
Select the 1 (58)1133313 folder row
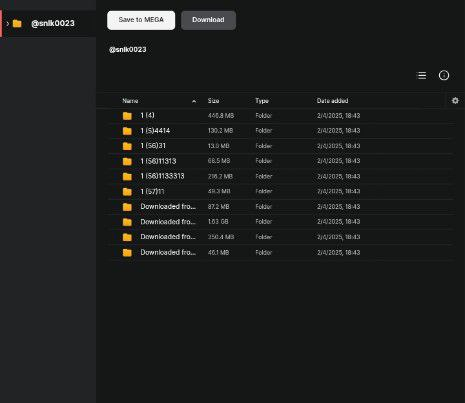[281, 176]
